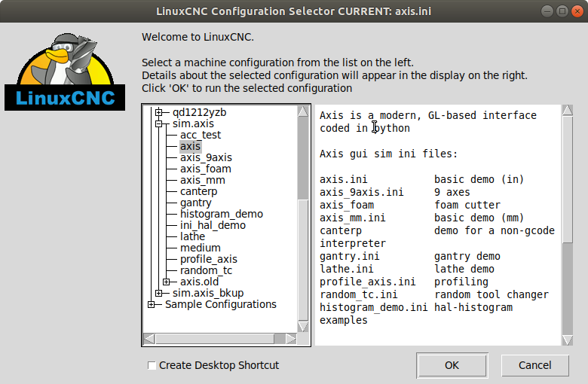
Task: Select axis_mm in the tree
Action: coord(203,180)
